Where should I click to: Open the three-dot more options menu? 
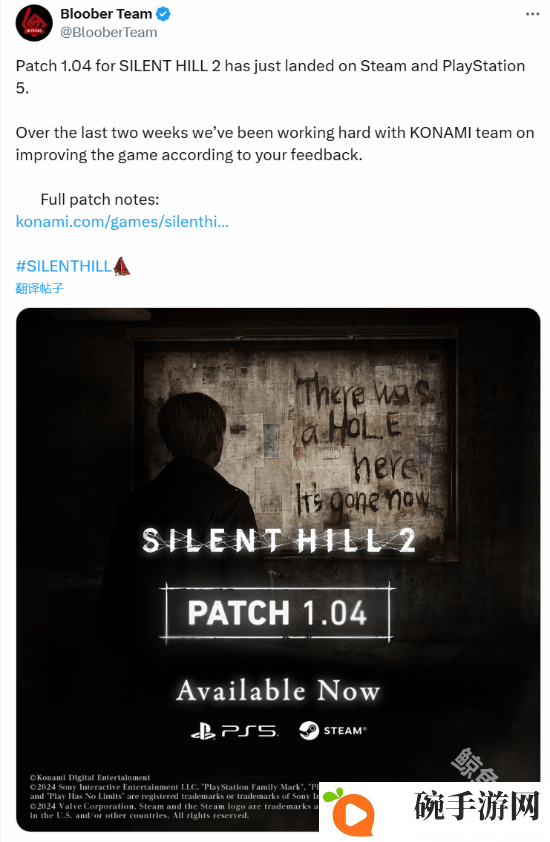(x=532, y=14)
